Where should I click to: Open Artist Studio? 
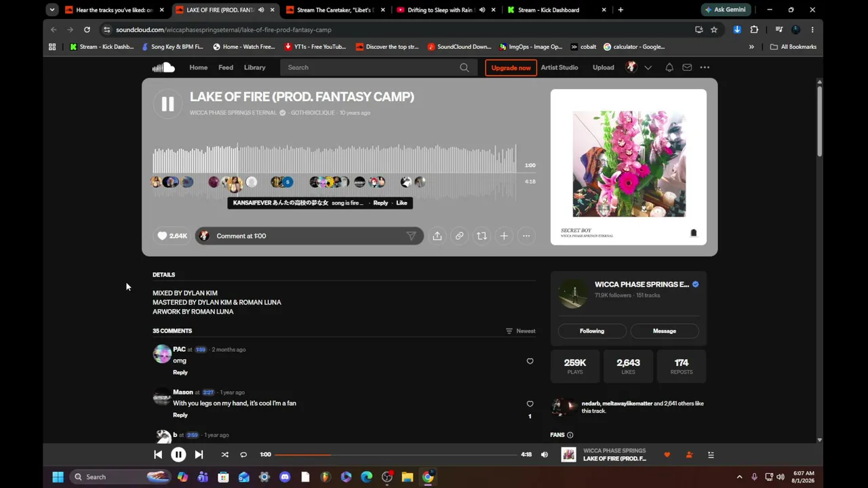[559, 67]
